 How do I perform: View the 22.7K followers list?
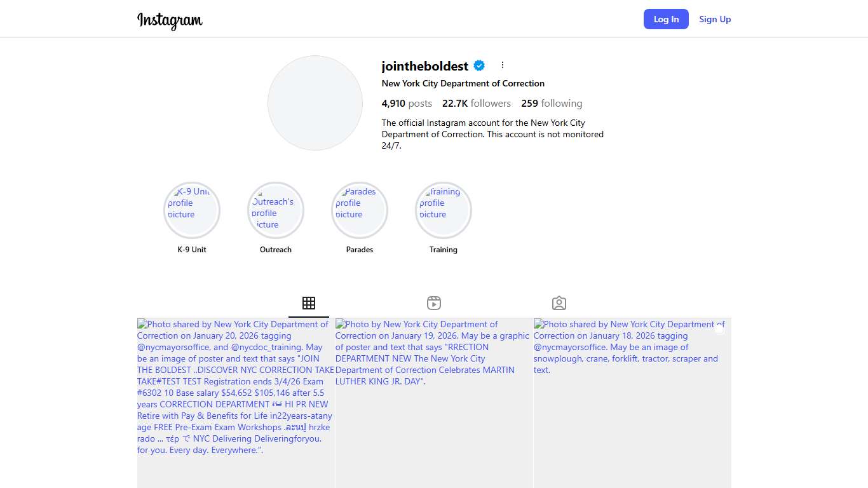tap(477, 104)
